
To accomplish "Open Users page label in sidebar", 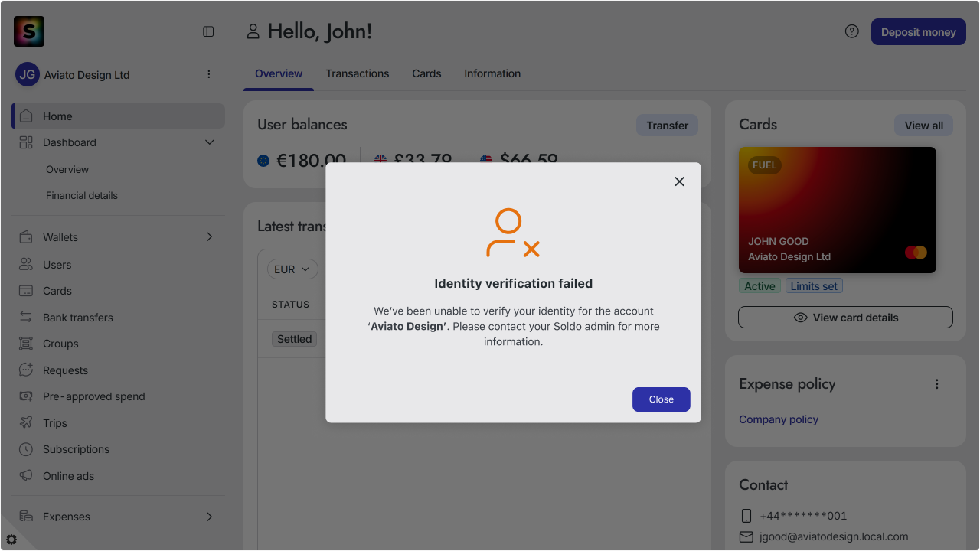I will pos(57,265).
